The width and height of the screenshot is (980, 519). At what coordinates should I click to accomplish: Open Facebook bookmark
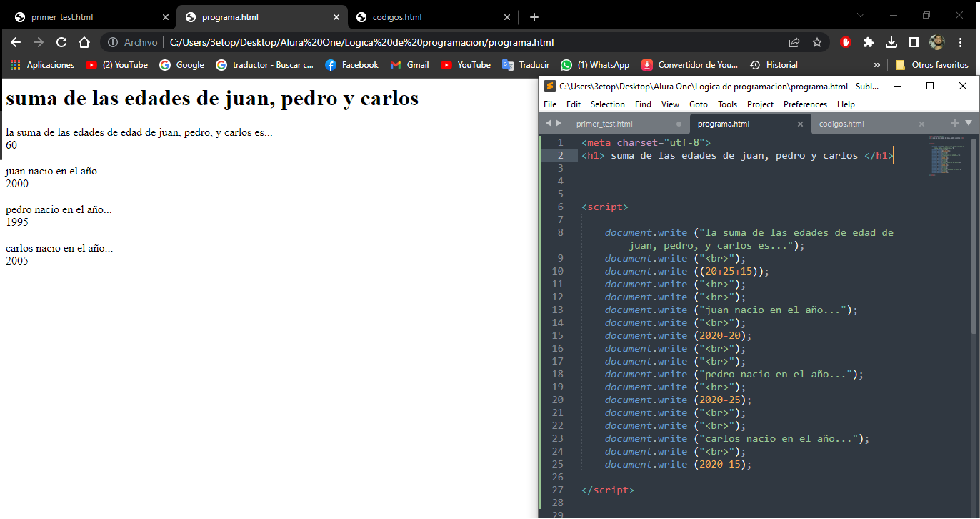351,65
